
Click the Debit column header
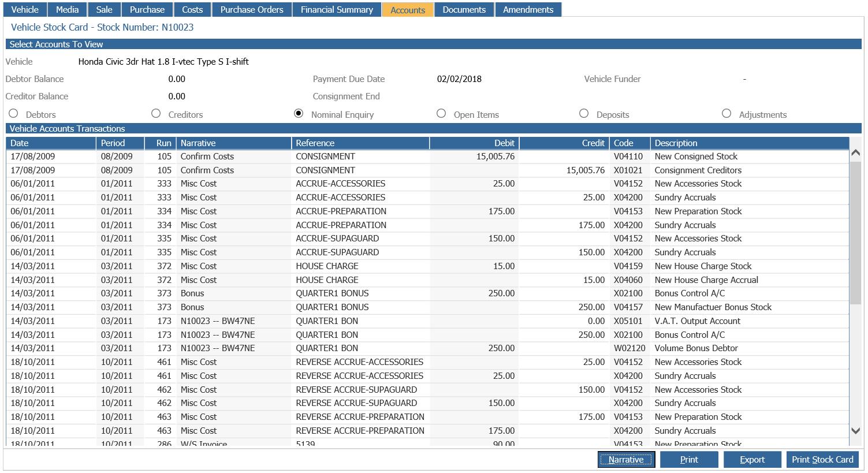[x=474, y=143]
